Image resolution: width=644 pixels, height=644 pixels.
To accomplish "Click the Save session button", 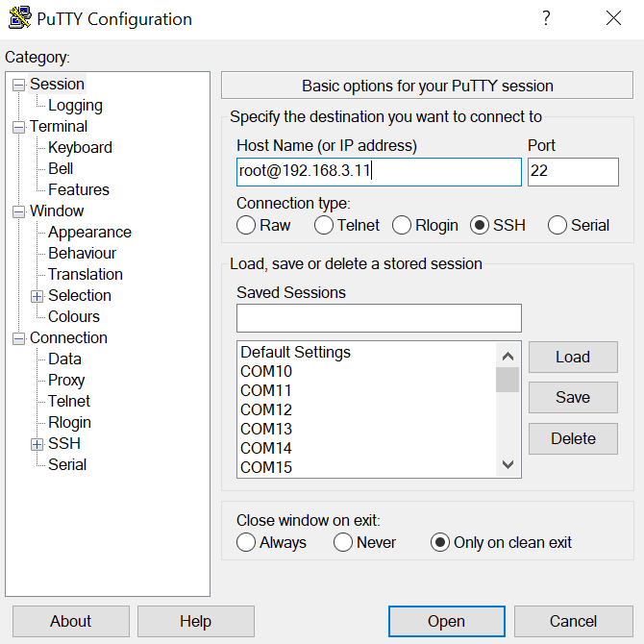I will pos(573,397).
